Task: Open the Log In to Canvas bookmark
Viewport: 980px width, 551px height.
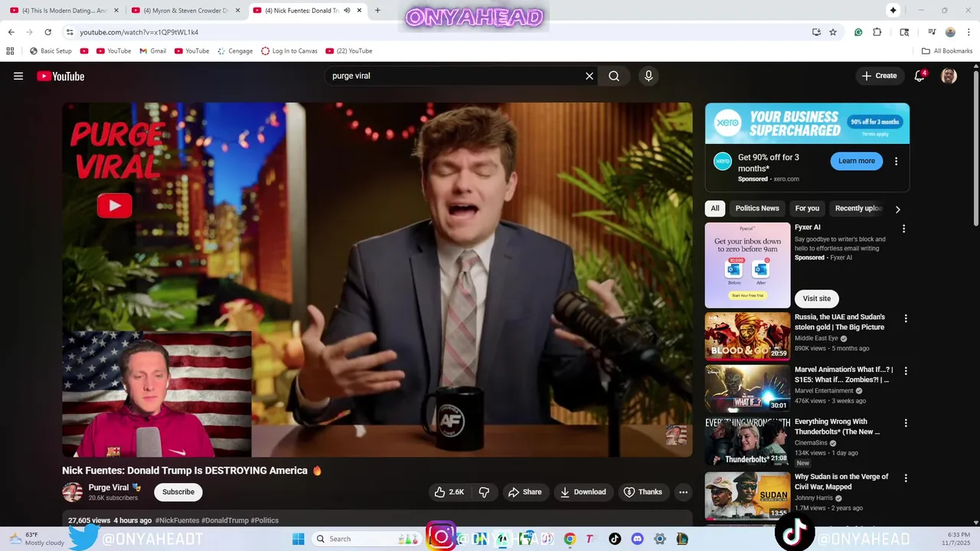Action: click(x=289, y=51)
